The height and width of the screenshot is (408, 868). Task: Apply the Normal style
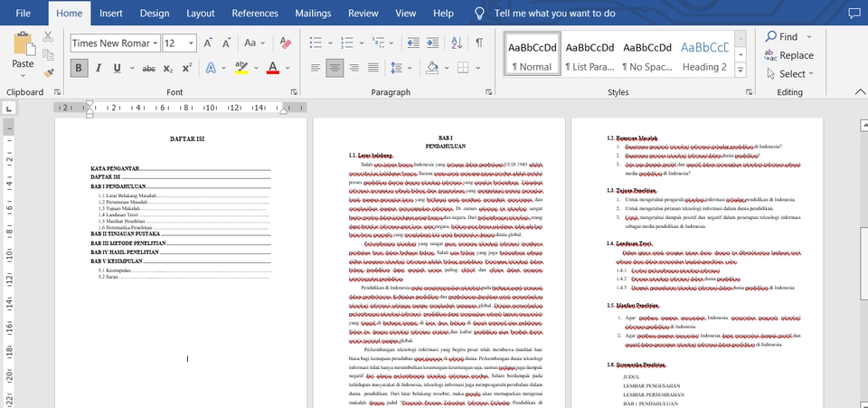[x=532, y=53]
